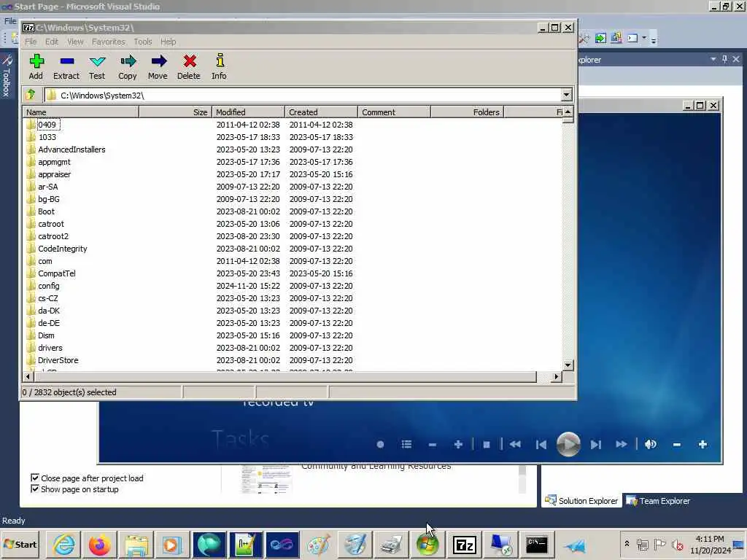Select the 'CodeIntegrity' folder row
The width and height of the screenshot is (747, 560).
292,249
